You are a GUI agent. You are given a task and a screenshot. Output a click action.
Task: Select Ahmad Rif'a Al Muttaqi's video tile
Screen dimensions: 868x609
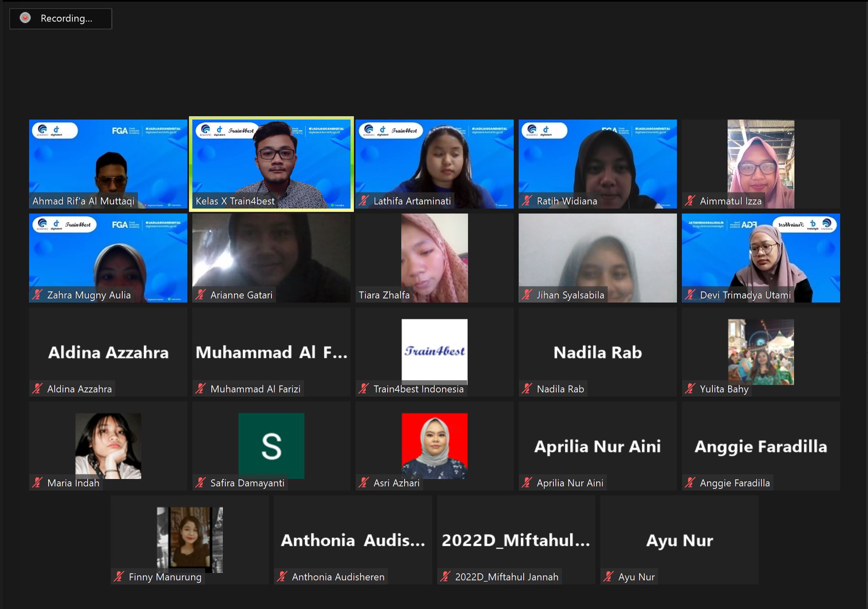tap(108, 164)
